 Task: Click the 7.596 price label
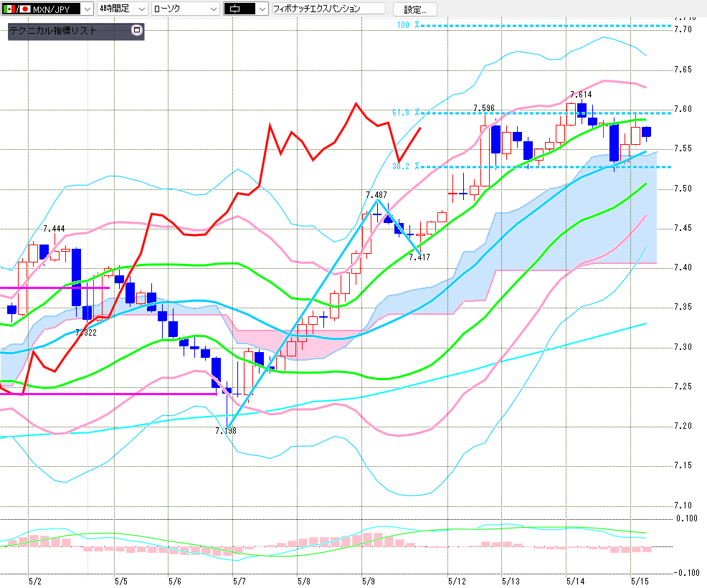tap(484, 108)
